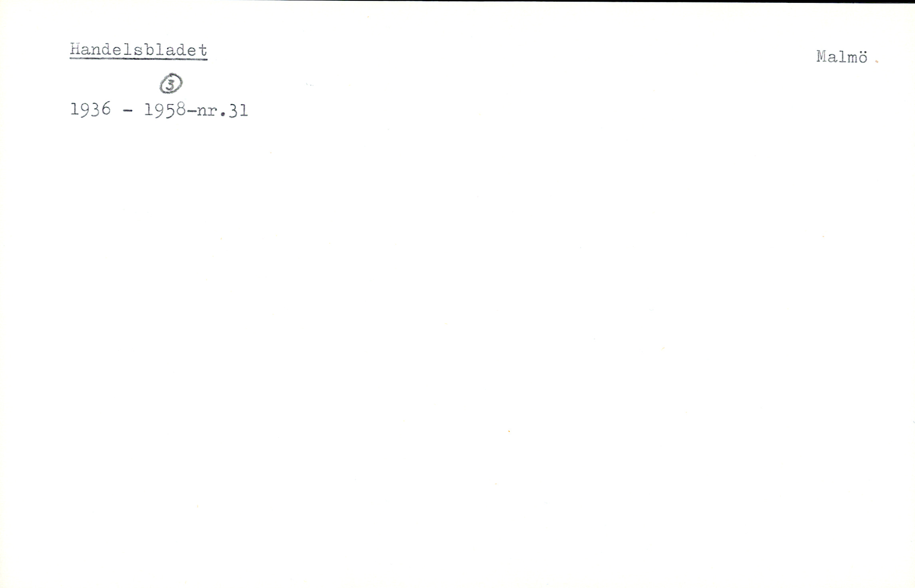Click the small red dot after Malmö
This screenshot has height=588, width=915.
click(x=877, y=62)
